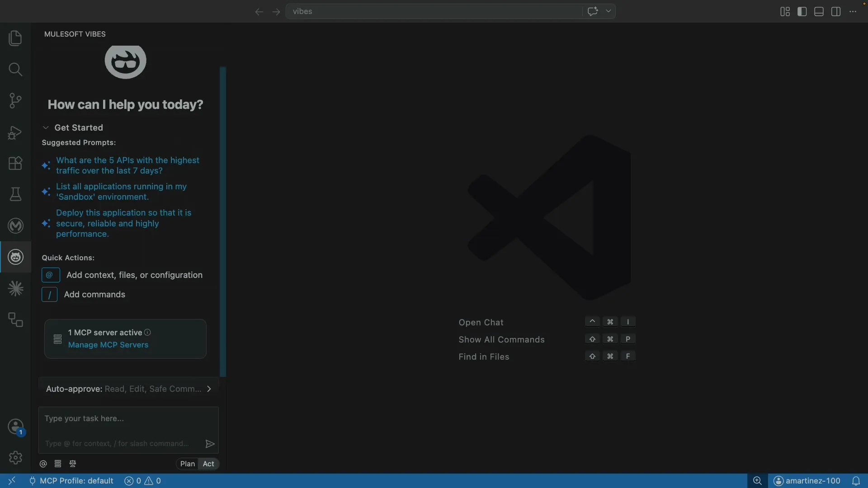Click the zoom magnifier status bar icon

click(758, 481)
